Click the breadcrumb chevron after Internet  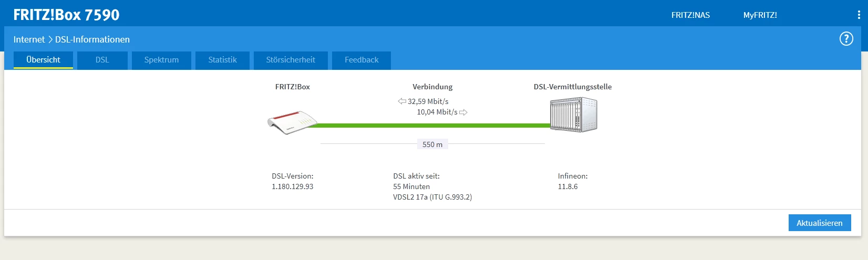pyautogui.click(x=50, y=39)
